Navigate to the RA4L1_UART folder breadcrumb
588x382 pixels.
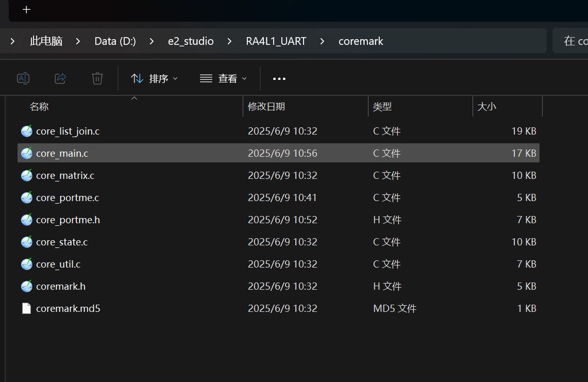276,41
